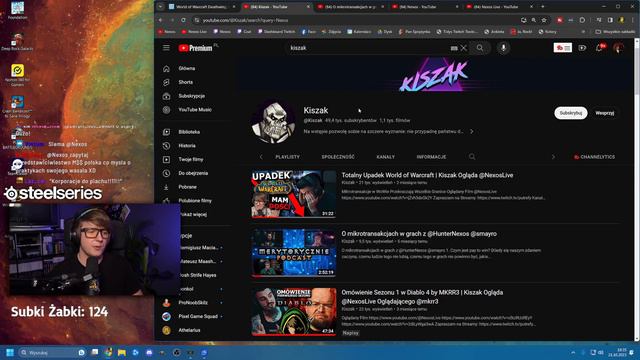Click the Upadek World of Warcraft thumbnail
Image resolution: width=640 pixels, height=360 pixels.
[x=294, y=194]
